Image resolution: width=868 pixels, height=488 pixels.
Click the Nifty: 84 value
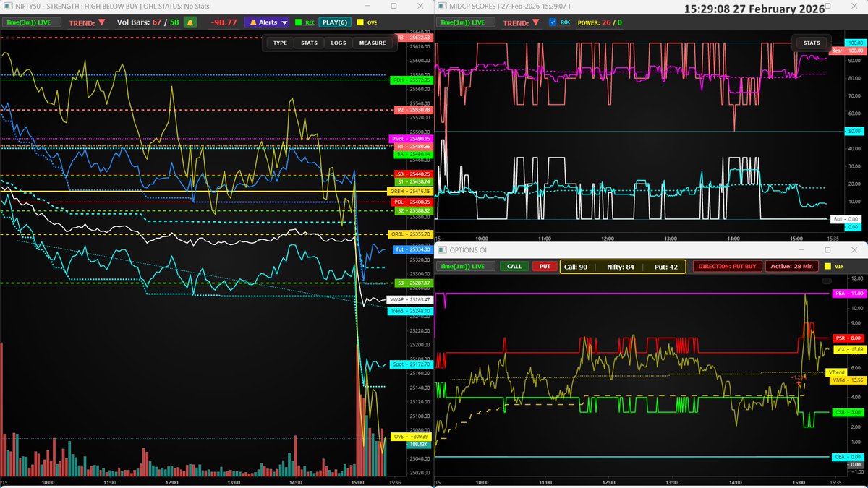620,267
